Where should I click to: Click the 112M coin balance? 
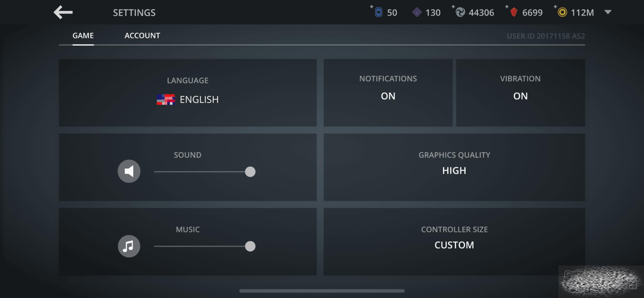pos(582,13)
